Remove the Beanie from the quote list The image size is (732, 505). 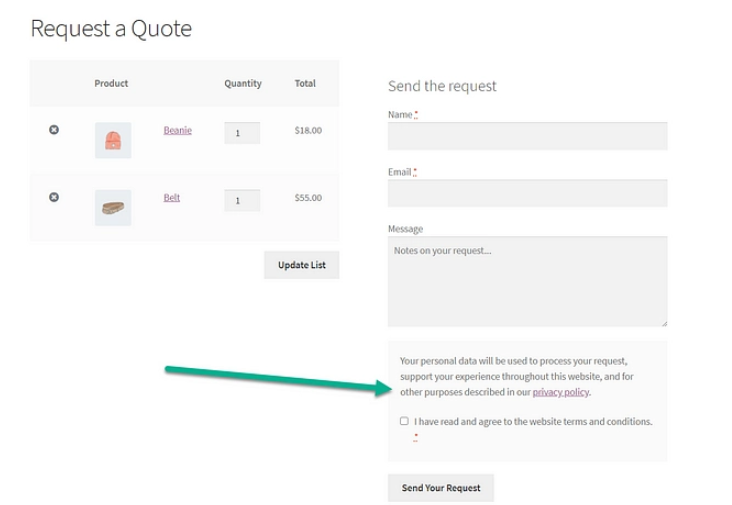click(54, 131)
